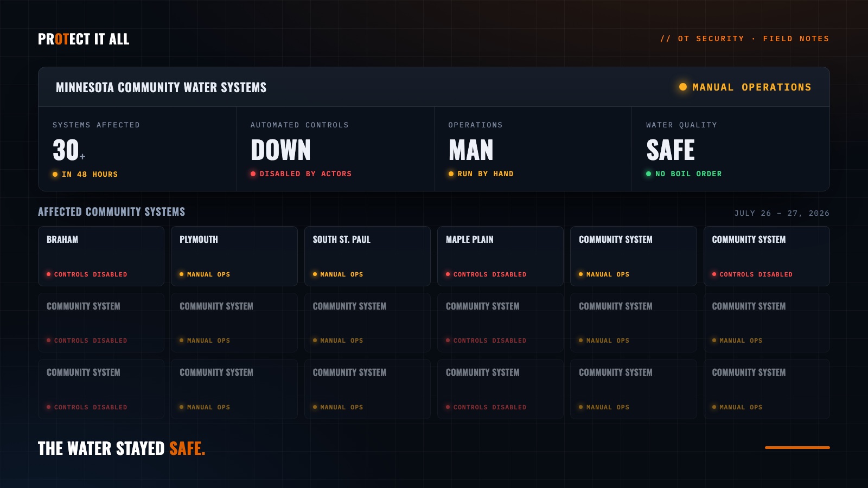Open the South St. Paul card
The width and height of the screenshot is (868, 488).
367,256
